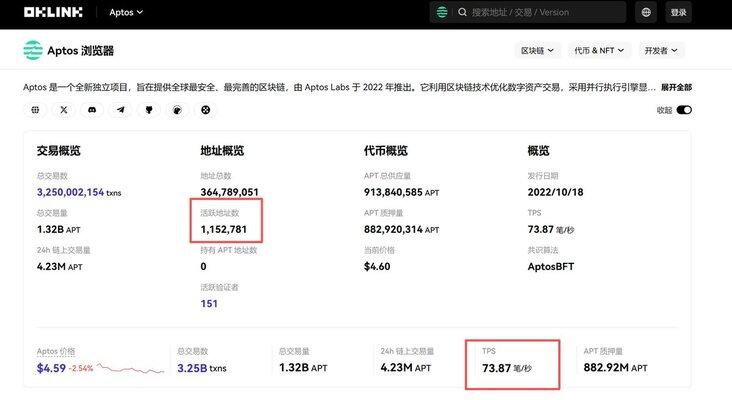Click the 发行日期 value 2022/10/18
Image resolution: width=732 pixels, height=400 pixels.
coord(556,192)
